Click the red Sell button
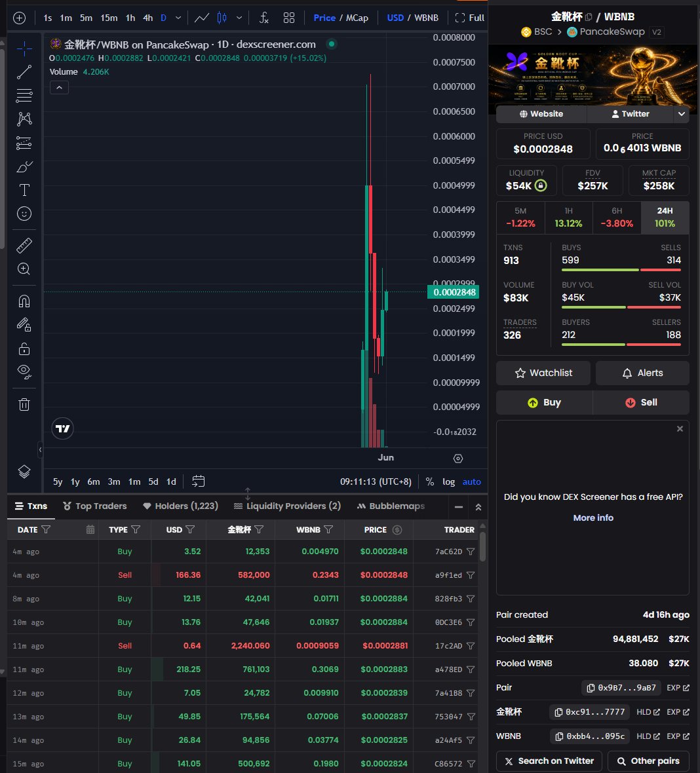 coord(641,403)
